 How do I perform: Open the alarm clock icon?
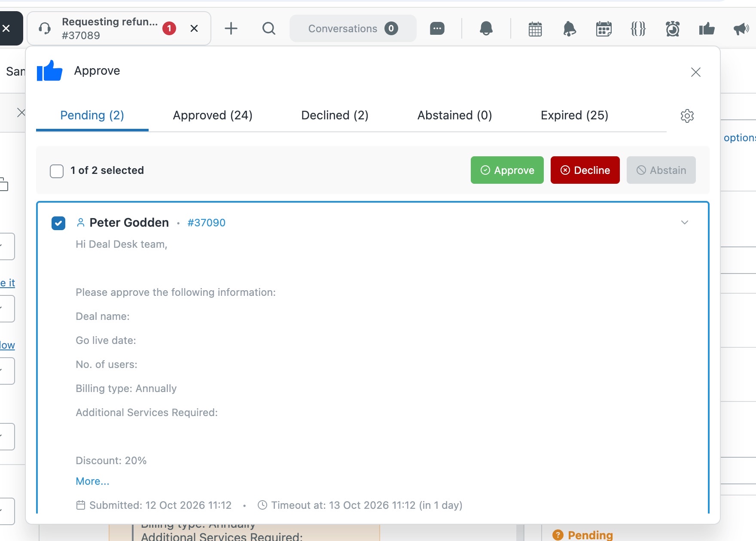pos(673,29)
